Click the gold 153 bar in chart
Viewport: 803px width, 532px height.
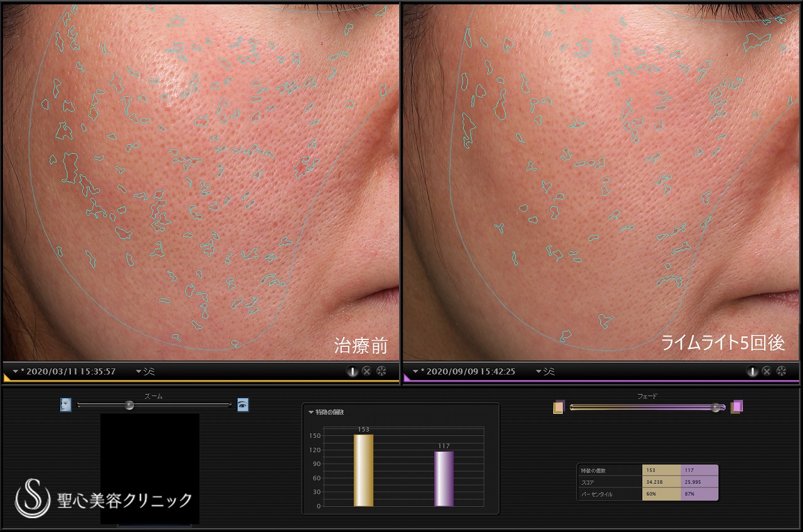tap(363, 470)
